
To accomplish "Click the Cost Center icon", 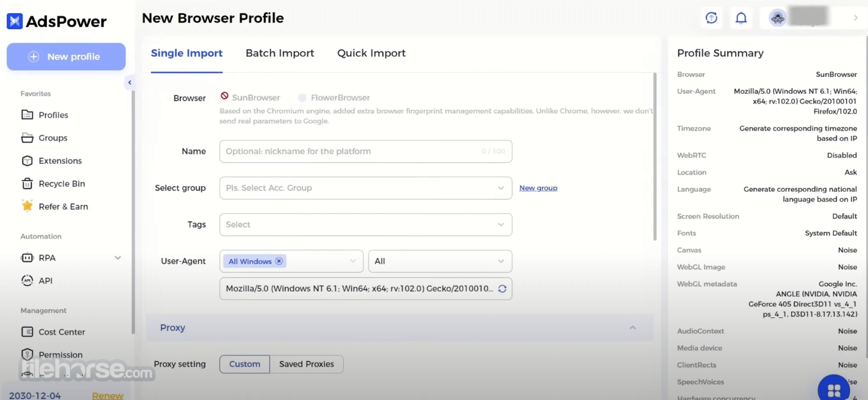I will pyautogui.click(x=27, y=332).
